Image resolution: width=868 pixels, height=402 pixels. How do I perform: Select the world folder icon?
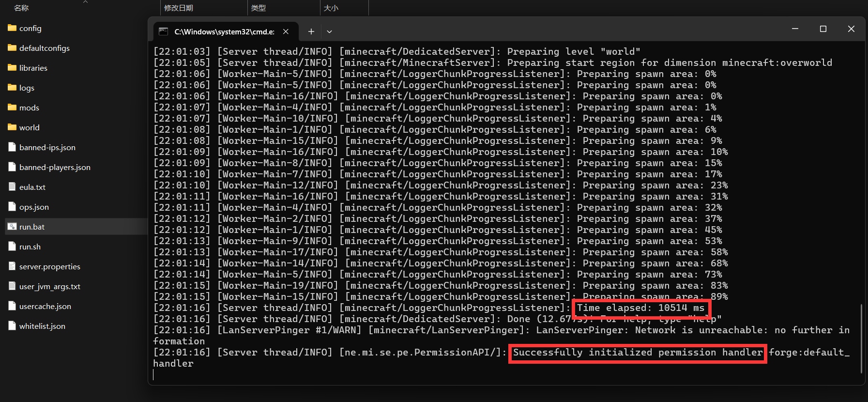pos(12,127)
